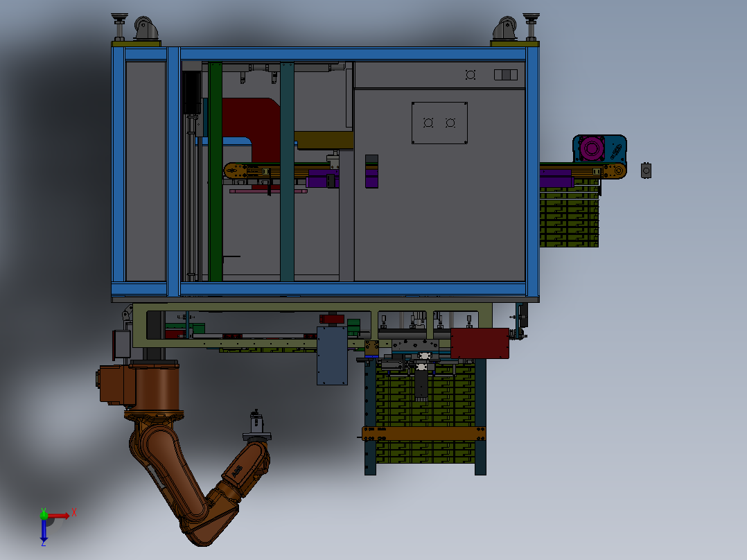Viewport: 747px width, 560px height.
Task: Select the orange crossbar on tray rack
Action: pos(424,433)
